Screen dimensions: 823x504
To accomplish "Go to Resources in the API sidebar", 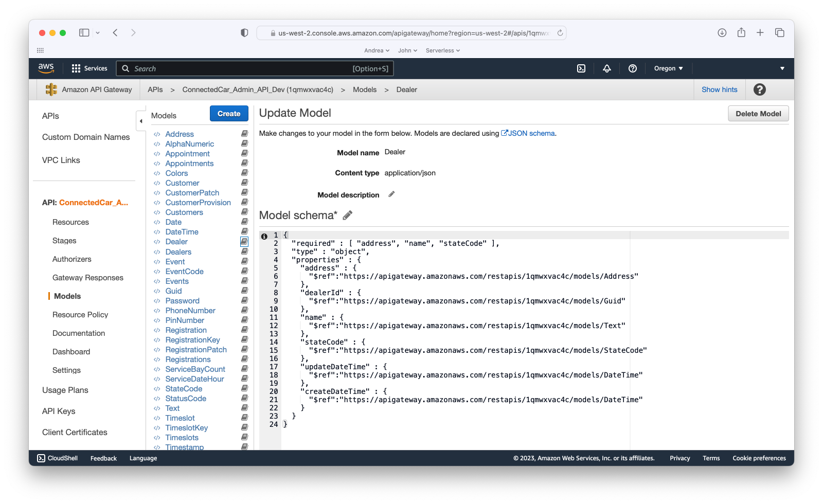I will click(x=70, y=222).
